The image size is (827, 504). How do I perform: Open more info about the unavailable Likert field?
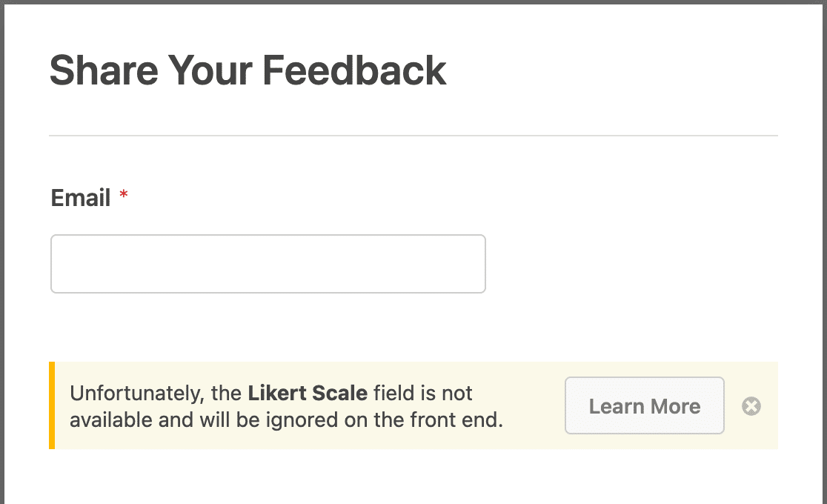tap(645, 405)
